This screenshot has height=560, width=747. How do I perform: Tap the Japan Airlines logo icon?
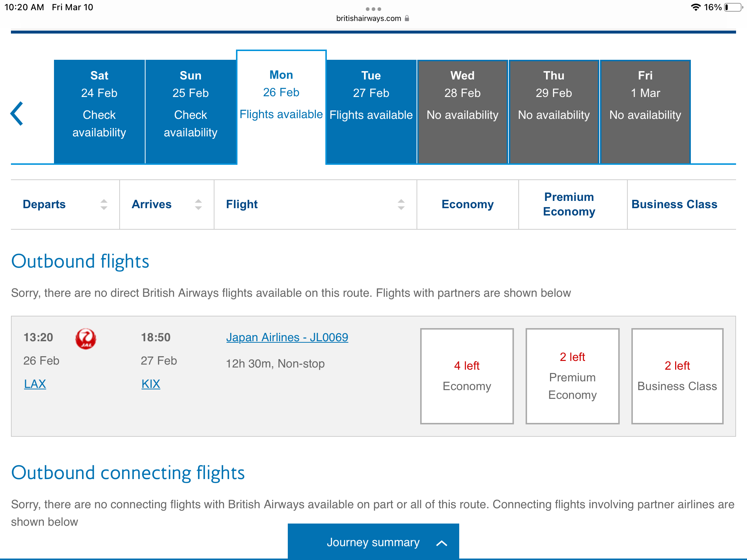(86, 339)
